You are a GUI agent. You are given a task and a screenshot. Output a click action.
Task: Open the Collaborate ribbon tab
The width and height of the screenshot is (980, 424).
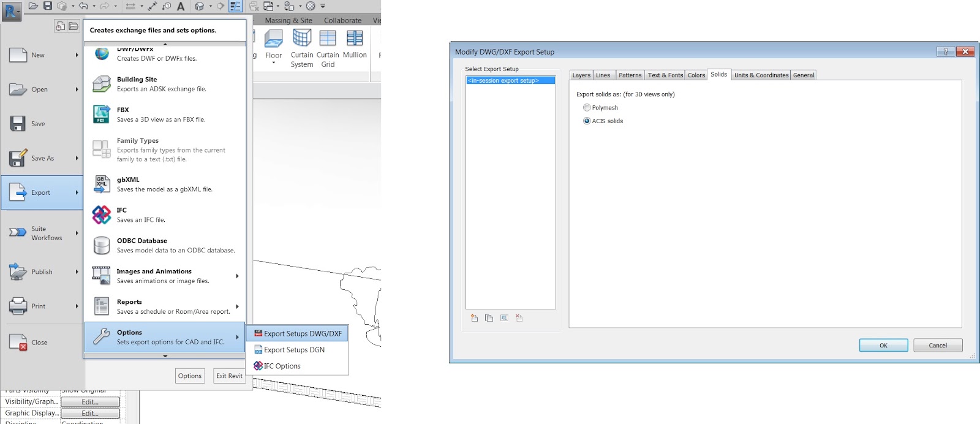342,20
